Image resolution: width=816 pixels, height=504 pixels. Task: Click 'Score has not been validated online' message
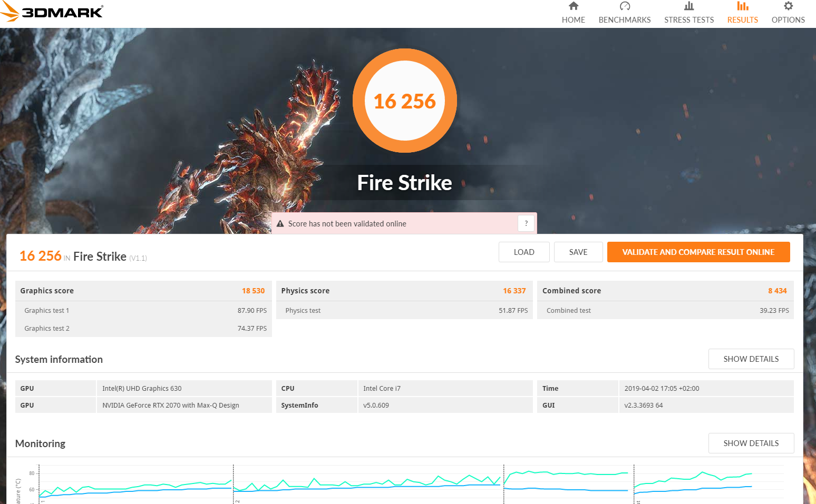(347, 224)
